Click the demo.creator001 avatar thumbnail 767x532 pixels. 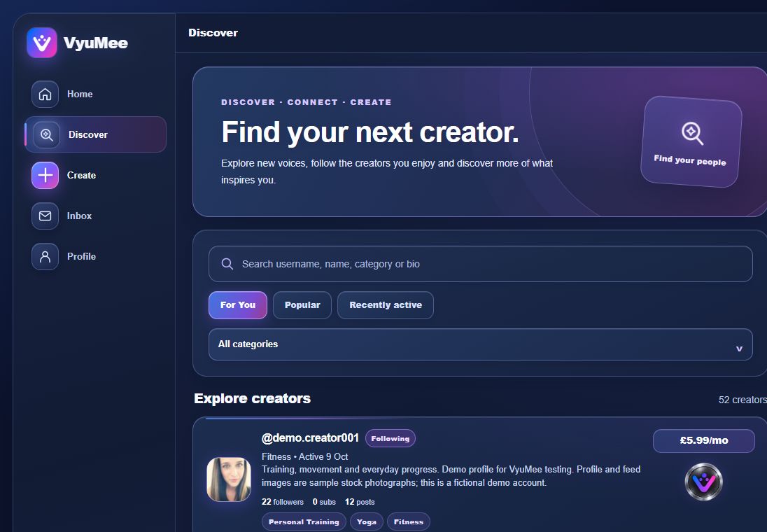pyautogui.click(x=228, y=479)
